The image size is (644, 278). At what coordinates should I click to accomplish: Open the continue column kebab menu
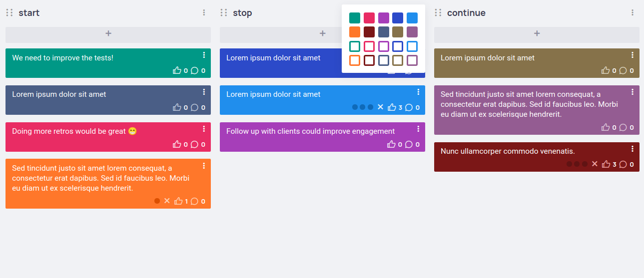[x=633, y=12]
